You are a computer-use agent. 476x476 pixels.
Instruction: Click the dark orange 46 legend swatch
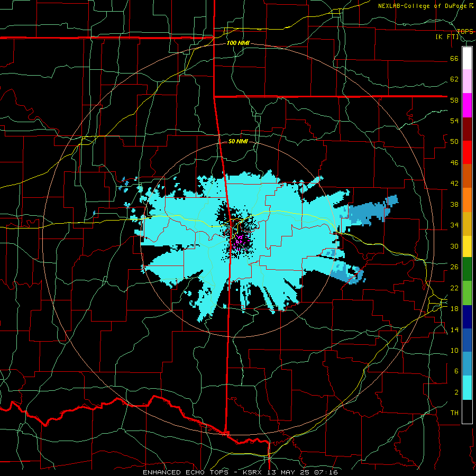[467, 176]
